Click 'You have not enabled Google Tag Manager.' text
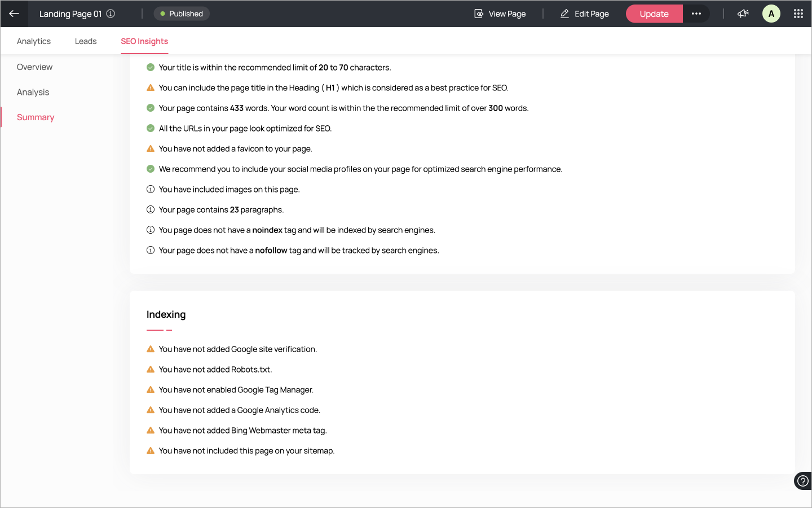Screen dimensions: 812x508 tap(236, 390)
